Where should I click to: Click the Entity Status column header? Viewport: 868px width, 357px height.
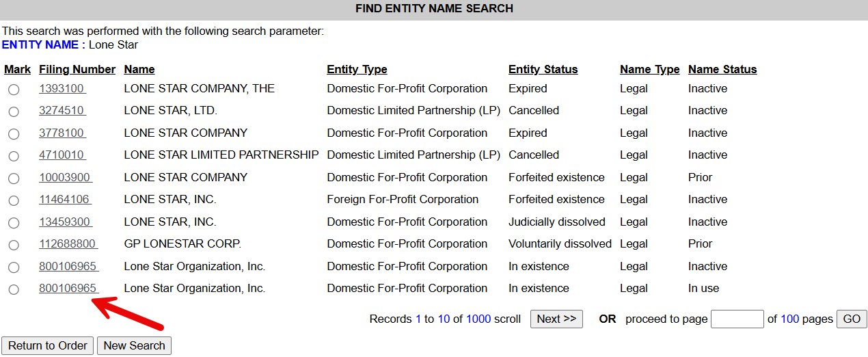pyautogui.click(x=543, y=70)
